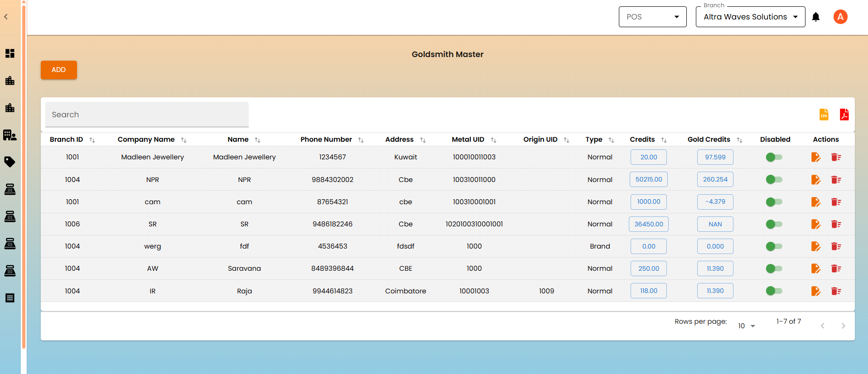This screenshot has width=868, height=374.
Task: Sort table by Origin UID
Action: [x=566, y=140]
